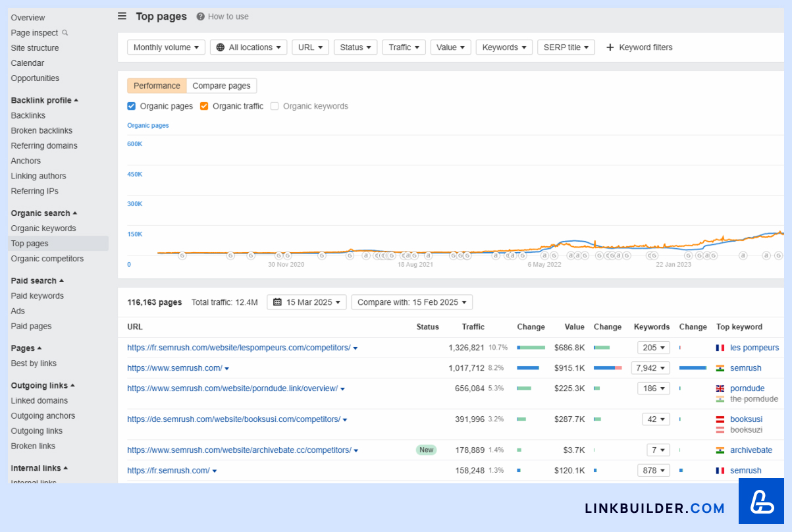This screenshot has height=532, width=792.
Task: Open Referring domains in the sidebar
Action: click(44, 146)
